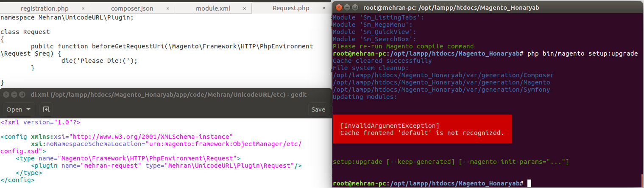Click the "Module 'Sm_ListingTabs':" terminal line
The image size is (644, 188).
click(378, 17)
